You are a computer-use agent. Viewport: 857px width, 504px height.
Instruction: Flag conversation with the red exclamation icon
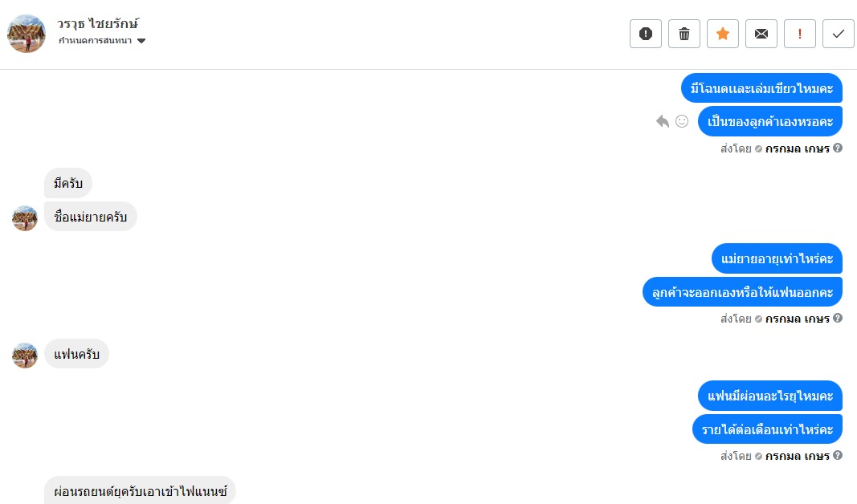800,34
